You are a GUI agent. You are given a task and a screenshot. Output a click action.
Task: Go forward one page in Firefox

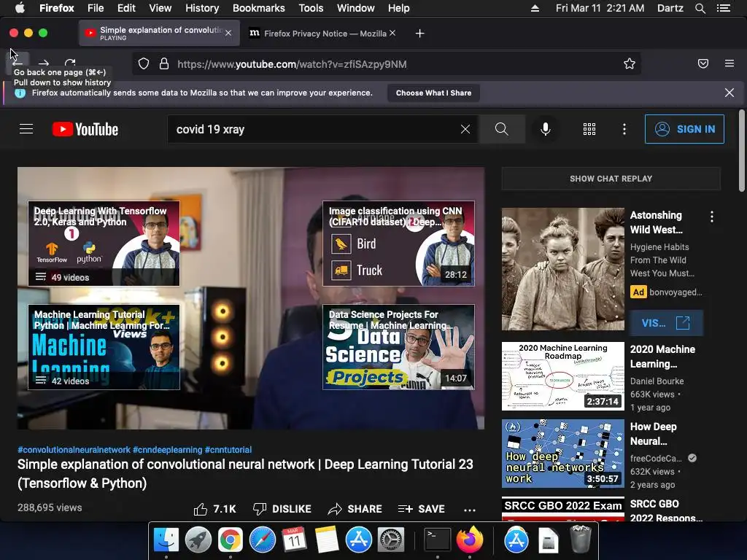pos(44,63)
